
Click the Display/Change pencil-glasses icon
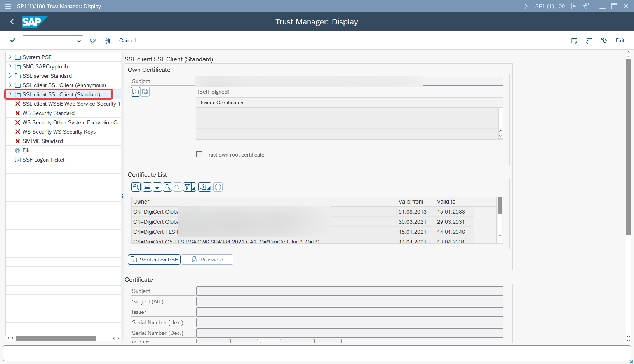[93, 40]
